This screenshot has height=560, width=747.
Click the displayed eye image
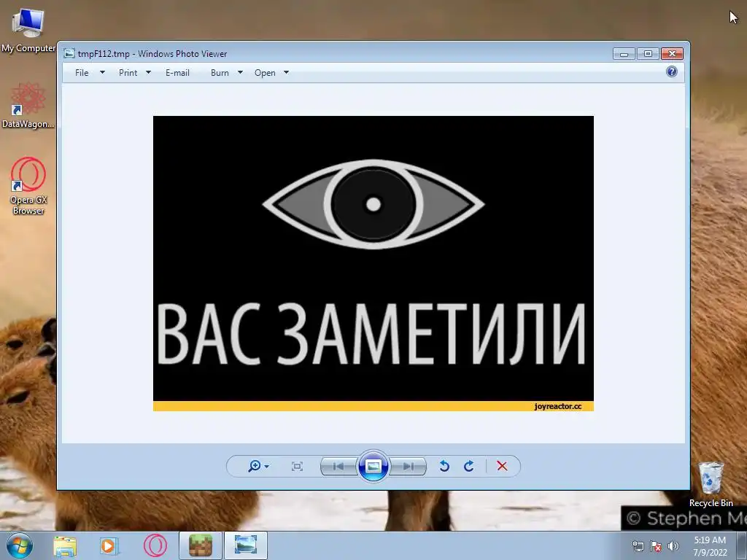(x=373, y=262)
